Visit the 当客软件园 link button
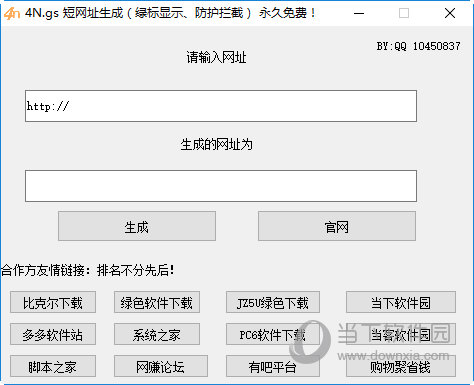Image resolution: width=474 pixels, height=385 pixels. pyautogui.click(x=401, y=334)
